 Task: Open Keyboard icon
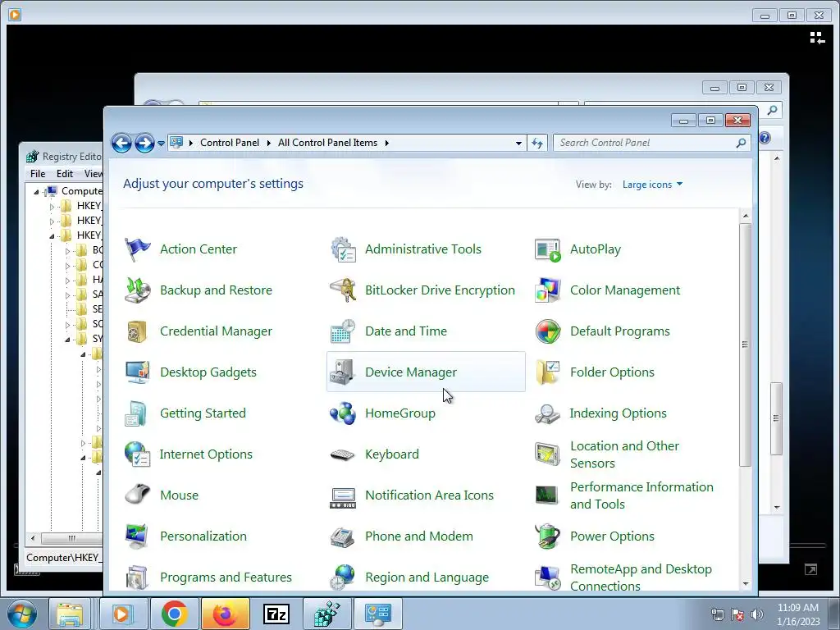[343, 454]
